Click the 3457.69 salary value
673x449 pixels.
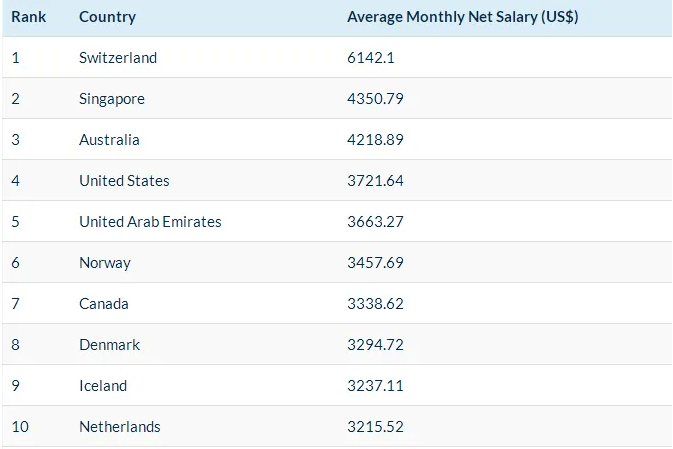[x=375, y=263]
